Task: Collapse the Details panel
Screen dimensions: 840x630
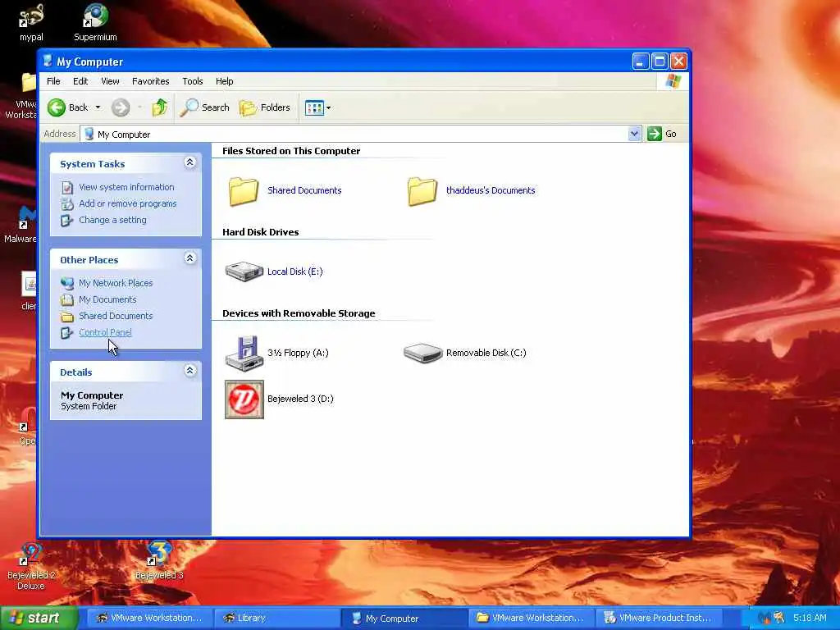Action: point(190,371)
